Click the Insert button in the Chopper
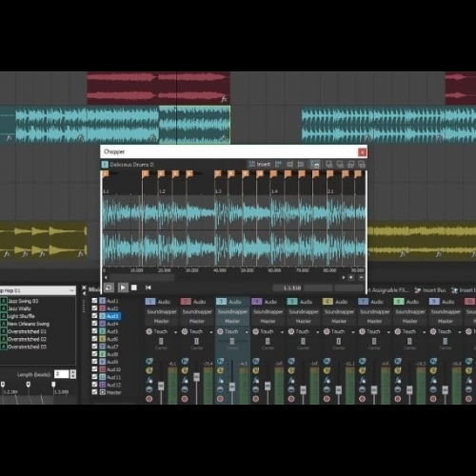The image size is (476, 476). pos(260,164)
